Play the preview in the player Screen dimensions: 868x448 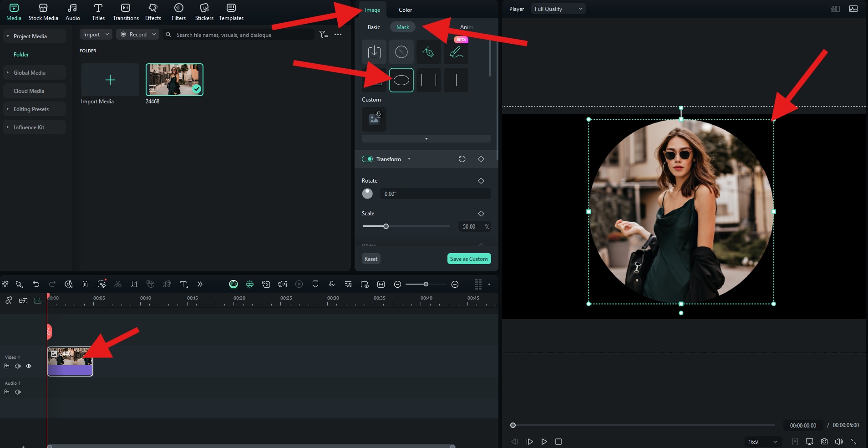click(x=544, y=442)
